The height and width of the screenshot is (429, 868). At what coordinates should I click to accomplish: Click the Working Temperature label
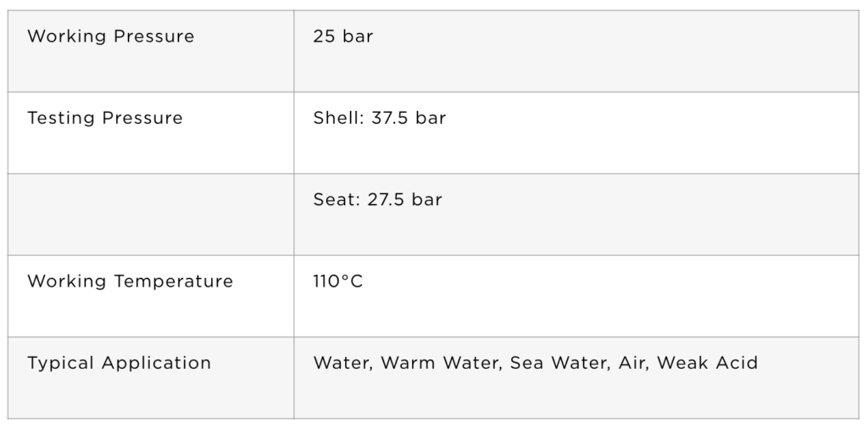click(x=130, y=281)
